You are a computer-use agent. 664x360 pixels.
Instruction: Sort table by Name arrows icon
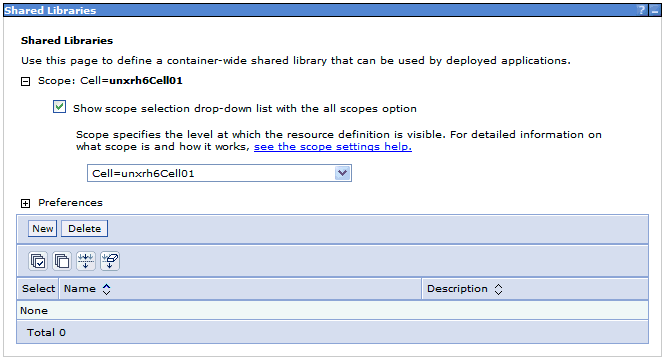coord(107,289)
